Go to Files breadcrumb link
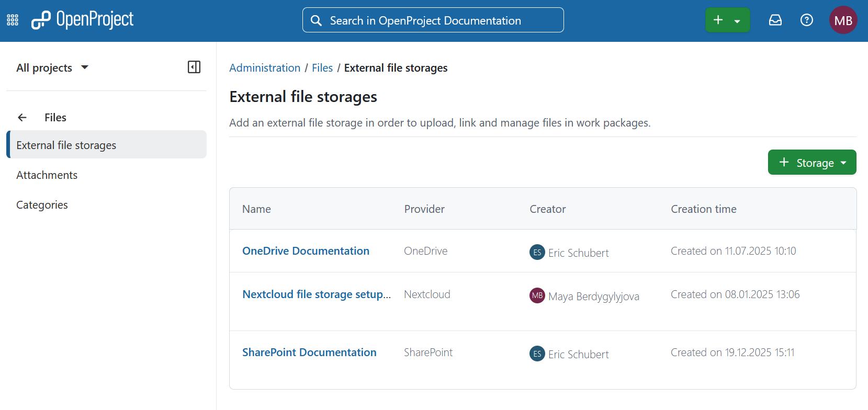Screen dimensions: 868x410 pos(322,68)
